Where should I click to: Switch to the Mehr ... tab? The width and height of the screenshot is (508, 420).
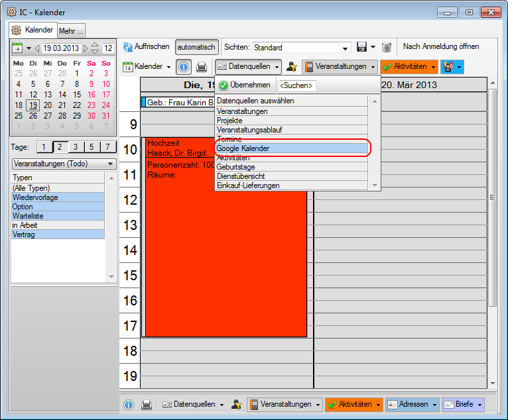(x=71, y=31)
